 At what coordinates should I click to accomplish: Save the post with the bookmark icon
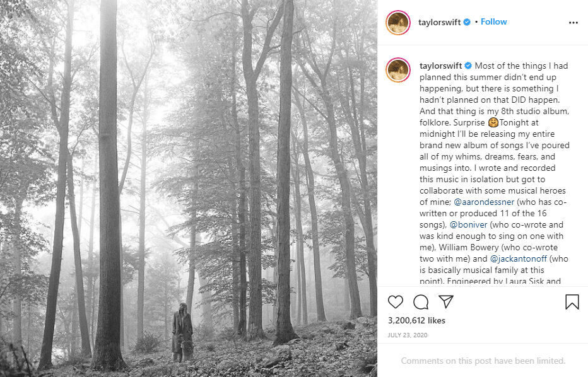573,302
